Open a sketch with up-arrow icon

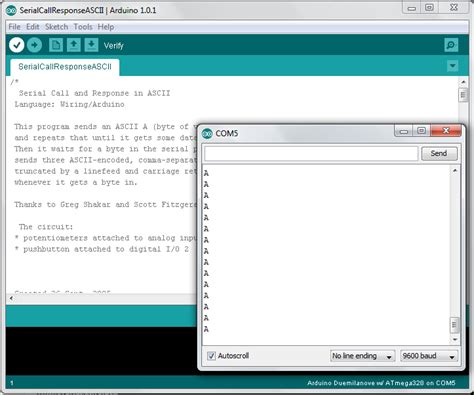74,45
